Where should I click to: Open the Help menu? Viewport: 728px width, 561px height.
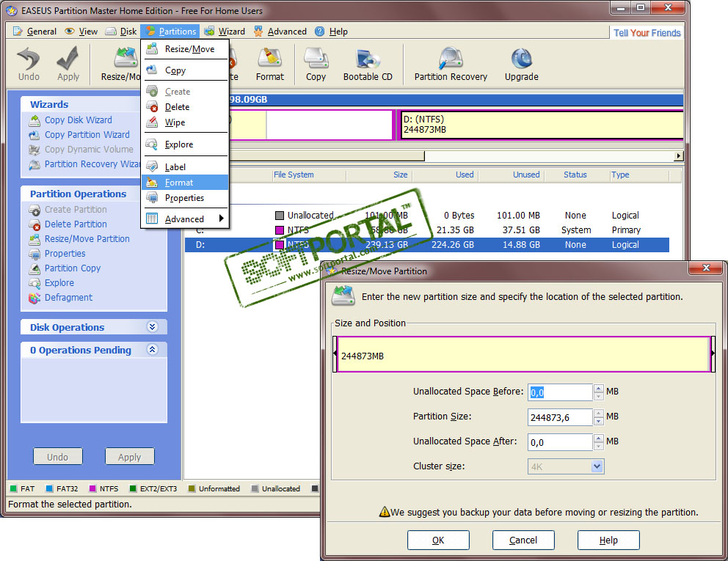(332, 32)
